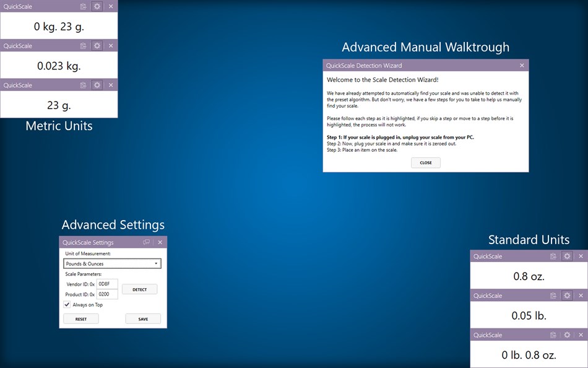
Task: Click the pop-out icon in QuickScale Settings titlebar
Action: [x=147, y=242]
